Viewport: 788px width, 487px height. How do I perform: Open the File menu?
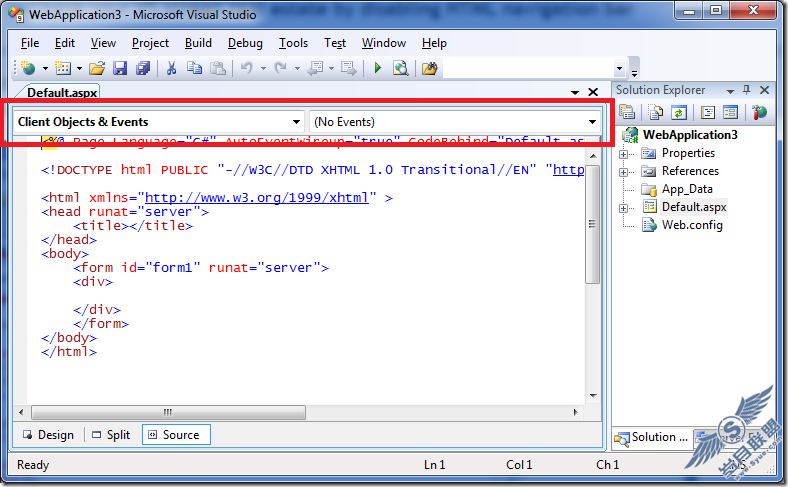[x=30, y=43]
